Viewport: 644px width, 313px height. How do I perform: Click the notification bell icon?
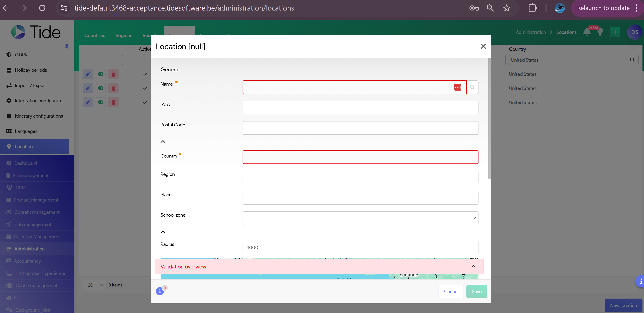(587, 32)
